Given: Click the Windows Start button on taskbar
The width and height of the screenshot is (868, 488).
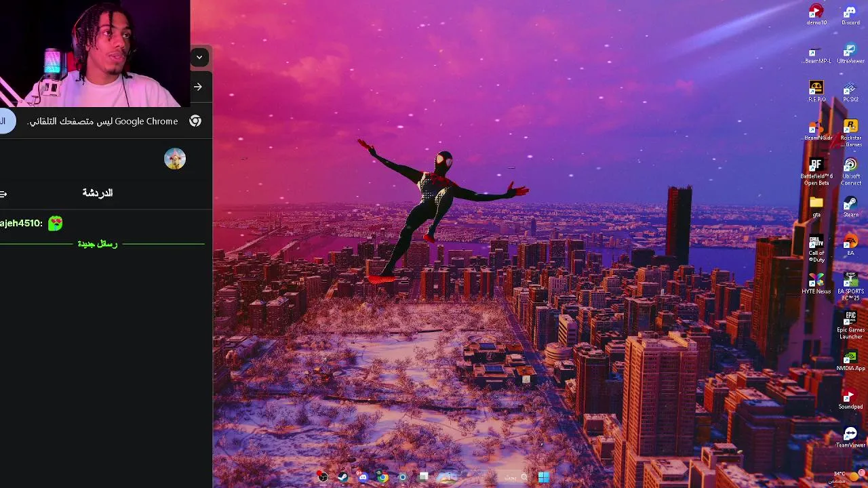Looking at the screenshot, I should point(544,477).
